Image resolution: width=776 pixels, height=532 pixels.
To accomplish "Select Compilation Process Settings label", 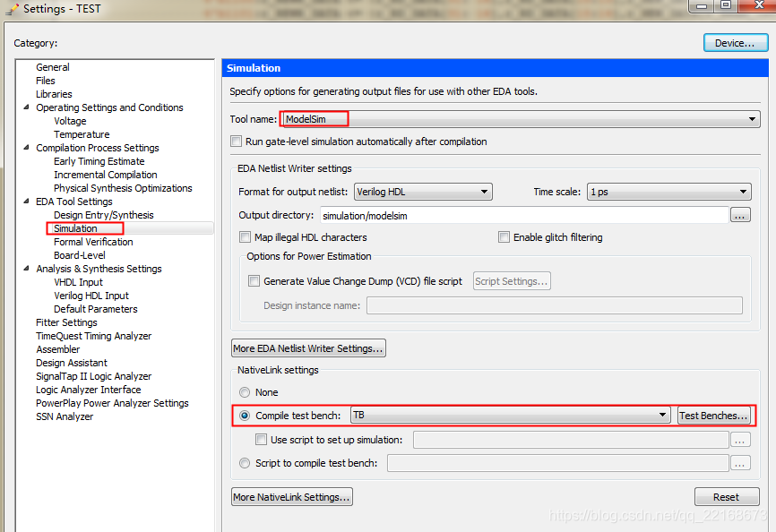I will click(98, 148).
